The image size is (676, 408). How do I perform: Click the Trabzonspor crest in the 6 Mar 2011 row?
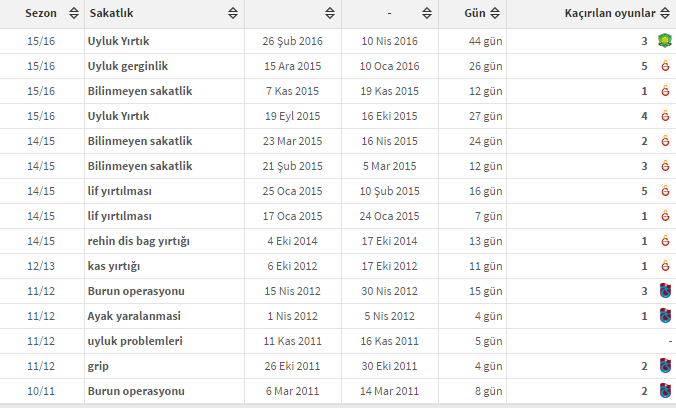point(665,391)
